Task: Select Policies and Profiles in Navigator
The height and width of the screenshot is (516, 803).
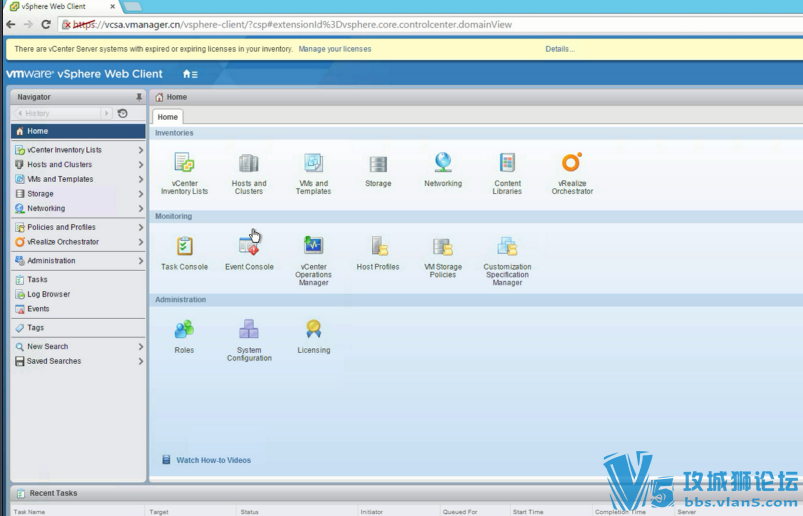Action: click(x=61, y=227)
